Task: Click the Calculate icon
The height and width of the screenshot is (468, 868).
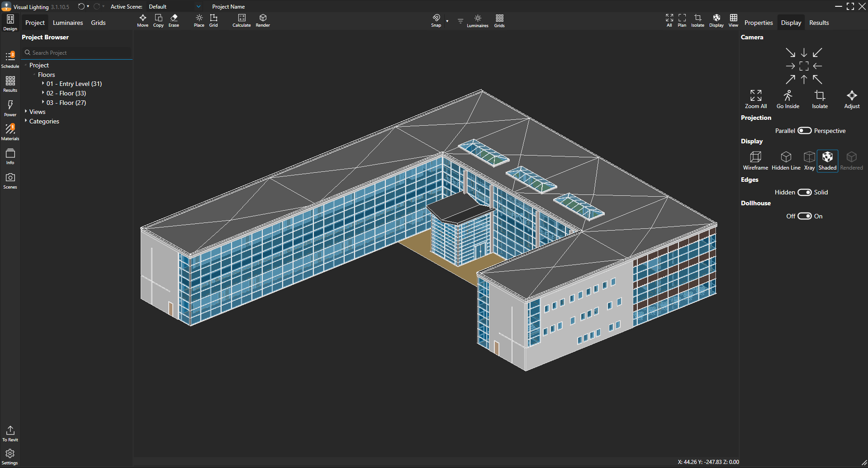Action: click(242, 20)
